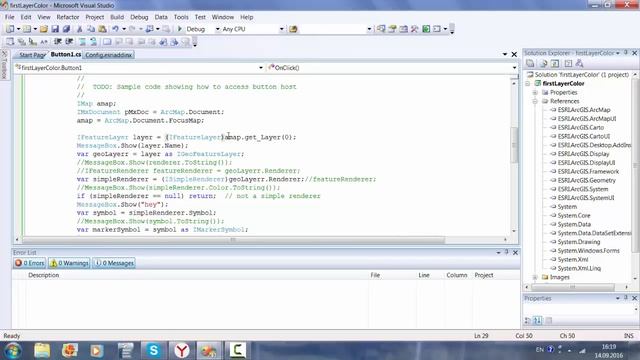Toggle auto-hide pin on Solution Explorer

(626, 53)
